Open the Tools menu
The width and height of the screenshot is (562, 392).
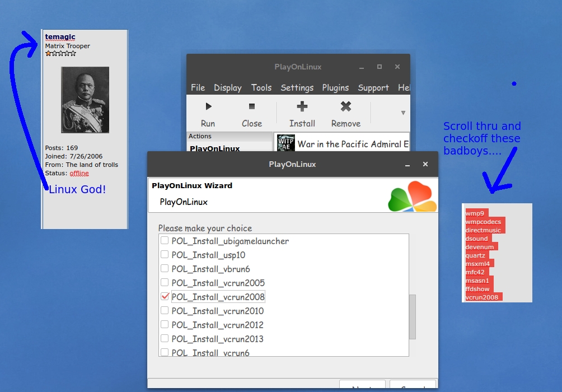261,88
